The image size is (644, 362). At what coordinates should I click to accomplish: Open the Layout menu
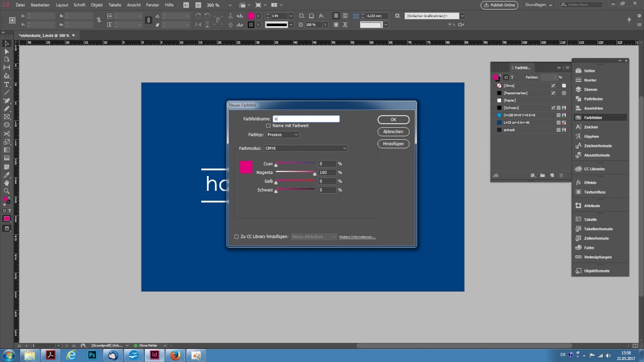(62, 5)
